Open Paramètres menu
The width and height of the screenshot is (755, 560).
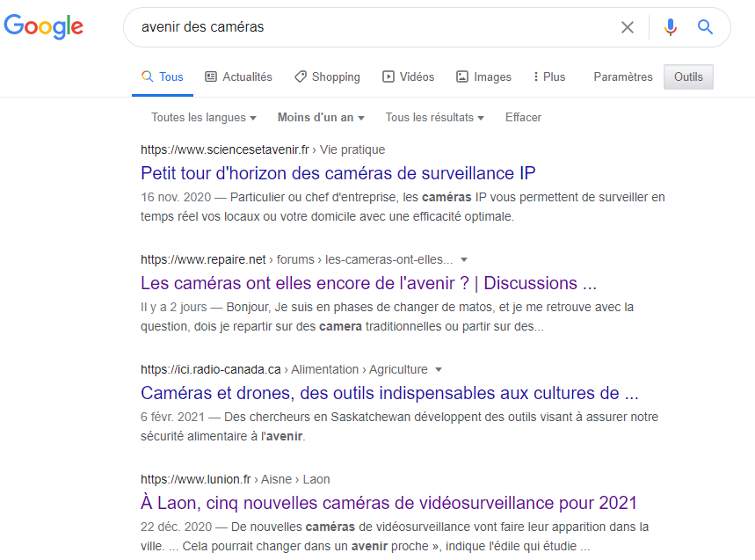tap(623, 77)
